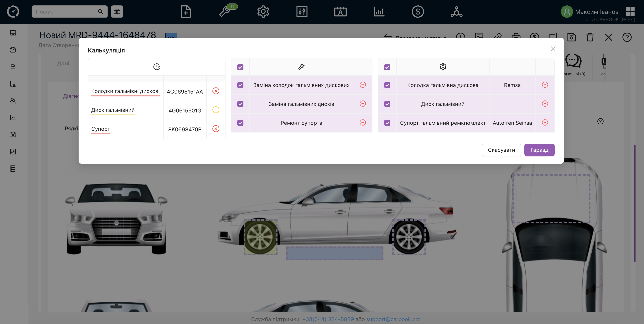Open the user menu Максим Іванов

596,12
